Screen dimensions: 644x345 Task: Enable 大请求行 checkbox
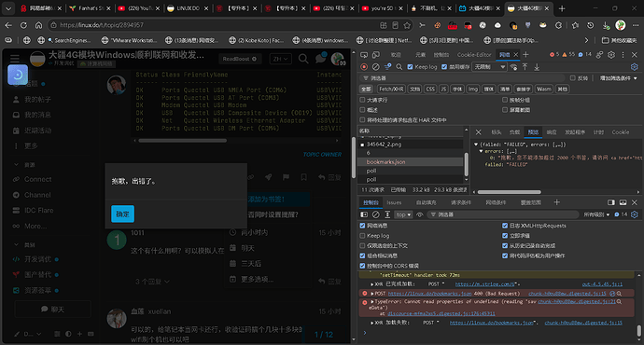pos(362,100)
